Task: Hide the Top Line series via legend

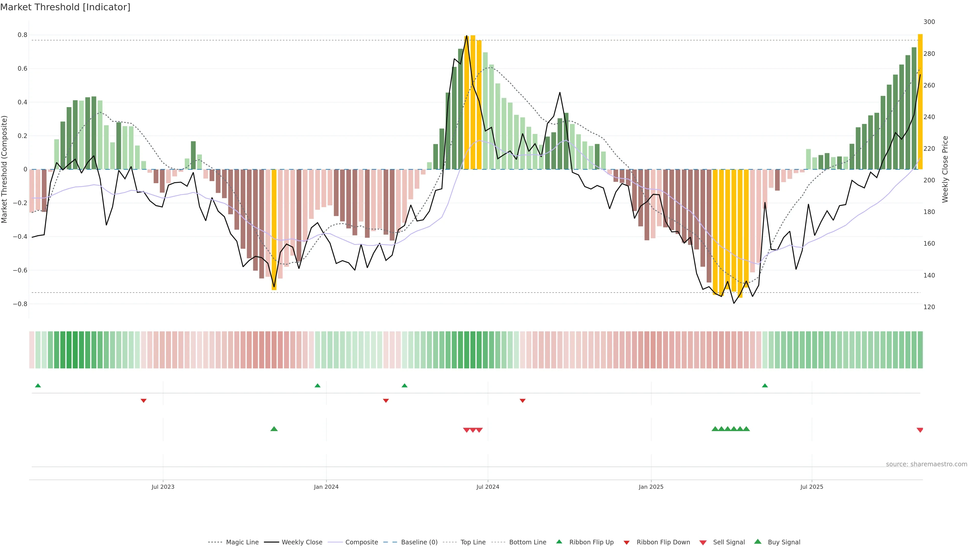Action: click(473, 542)
